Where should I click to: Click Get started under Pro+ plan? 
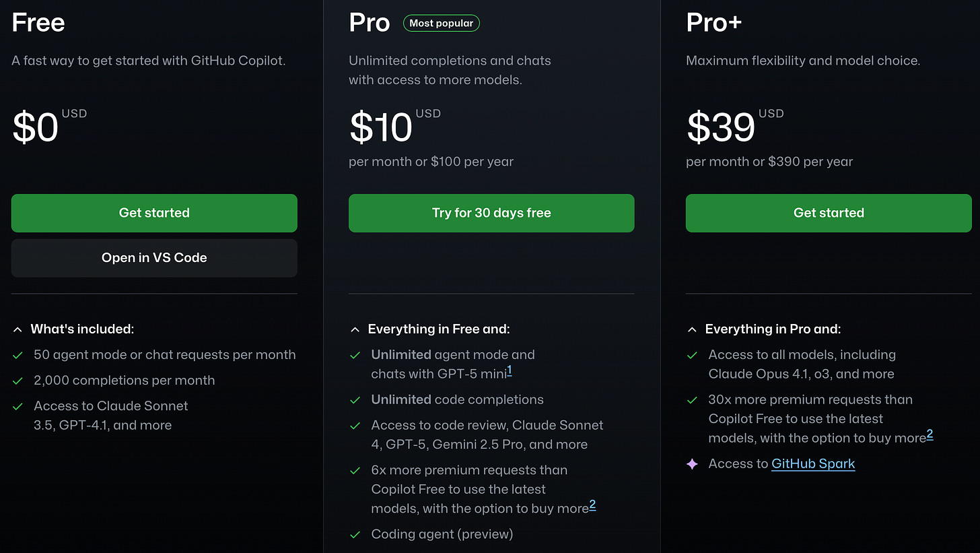pyautogui.click(x=829, y=213)
